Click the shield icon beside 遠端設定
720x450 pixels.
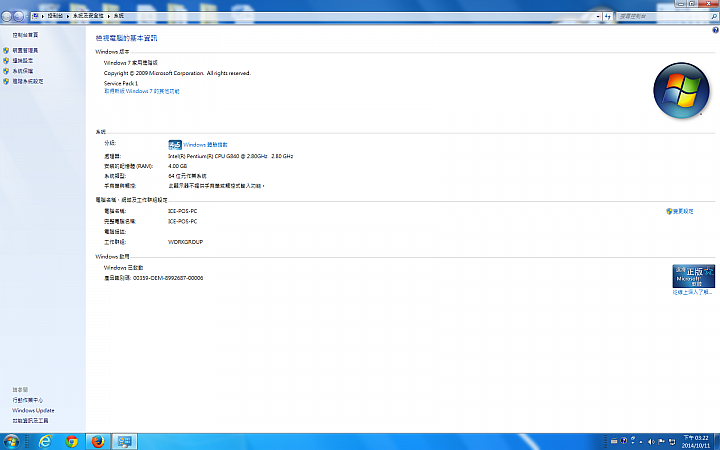[6, 61]
